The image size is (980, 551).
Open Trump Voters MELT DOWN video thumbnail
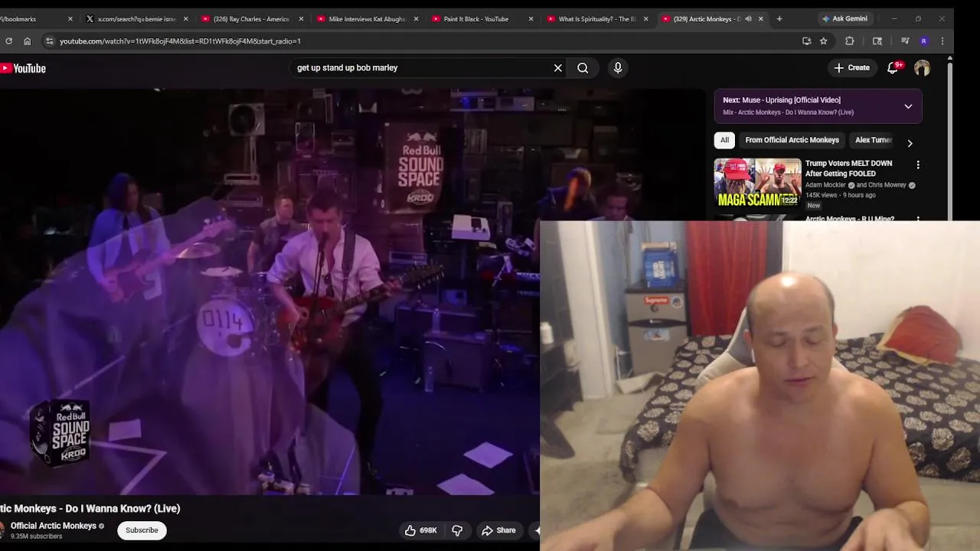pyautogui.click(x=758, y=183)
